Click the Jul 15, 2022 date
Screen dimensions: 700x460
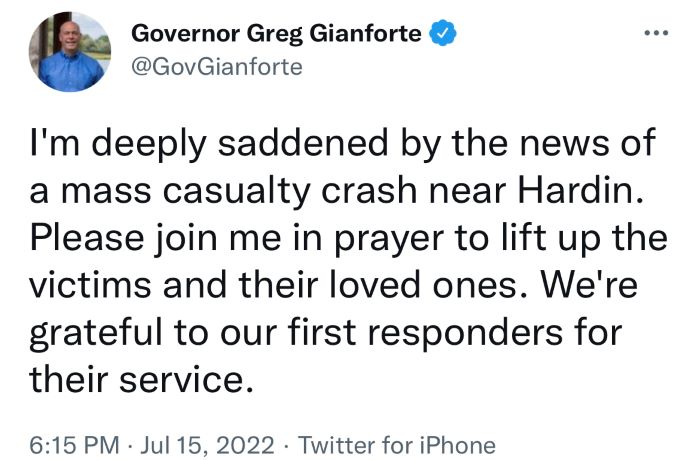(x=208, y=445)
